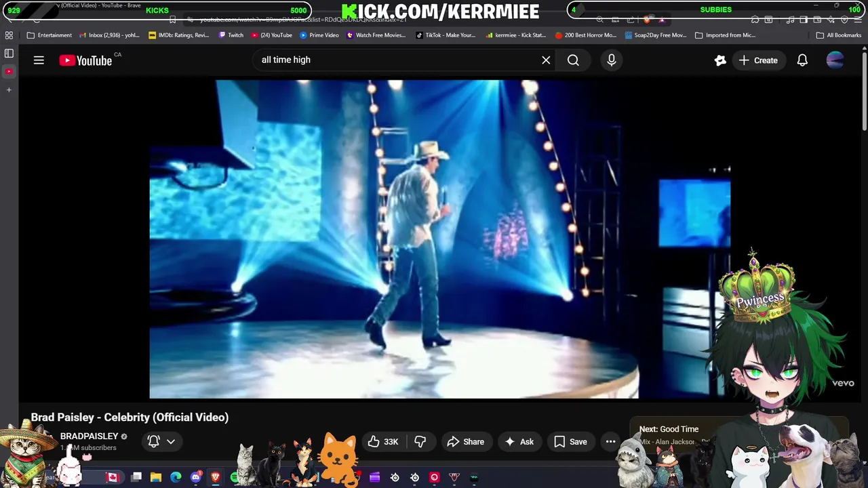Viewport: 868px width, 488px height.
Task: Open the BRADPAISLEY channel link
Action: point(89,436)
